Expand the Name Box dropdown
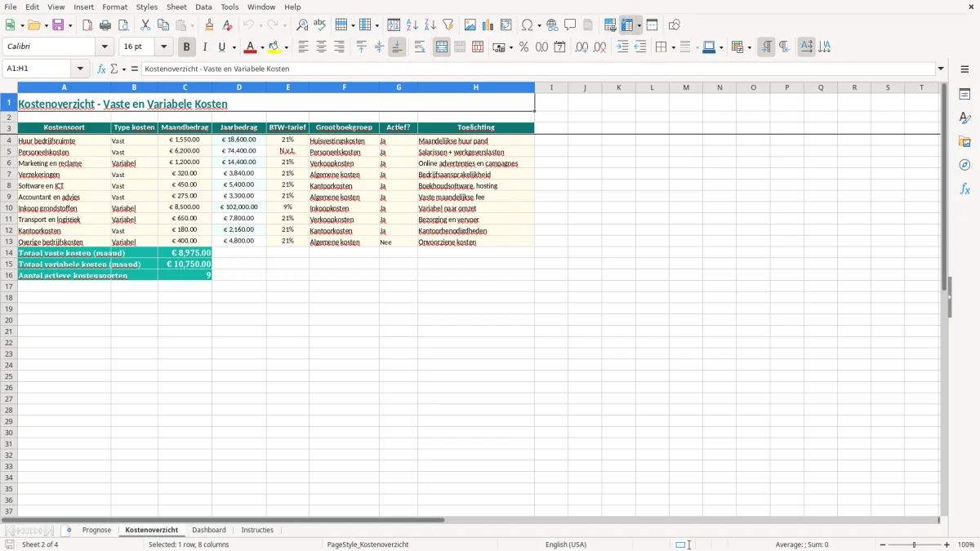The width and height of the screenshot is (980, 551). tap(80, 69)
